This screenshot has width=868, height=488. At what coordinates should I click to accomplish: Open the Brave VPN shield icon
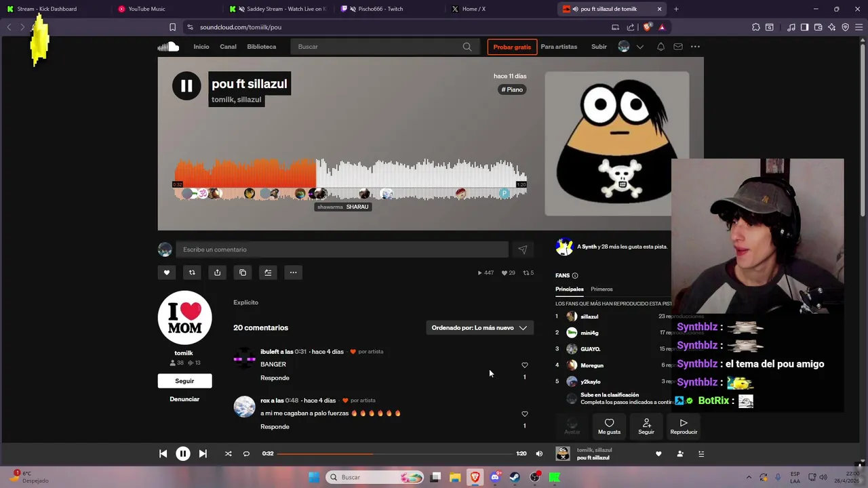pos(845,27)
